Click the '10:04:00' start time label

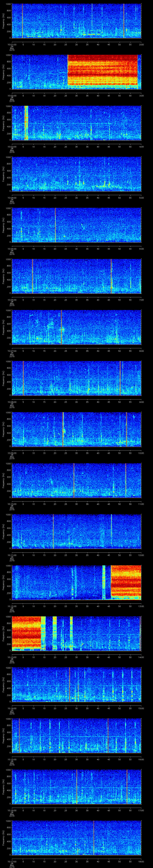pyautogui.click(x=12, y=197)
